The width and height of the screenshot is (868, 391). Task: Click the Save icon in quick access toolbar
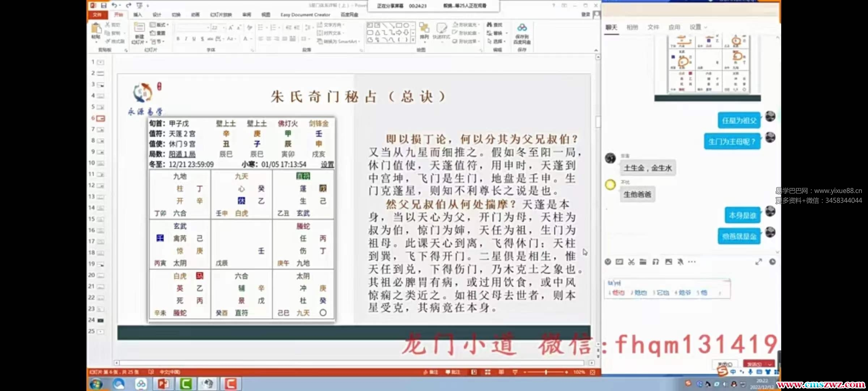103,5
